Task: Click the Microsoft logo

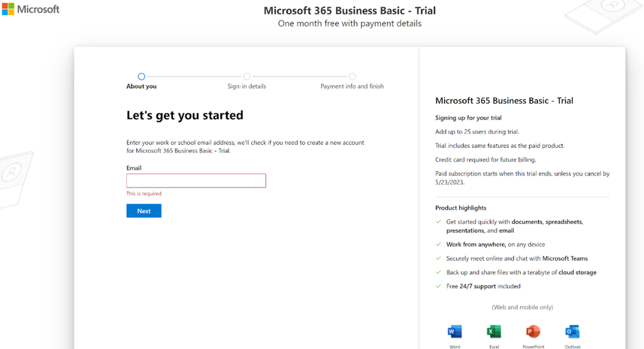Action: pos(31,9)
